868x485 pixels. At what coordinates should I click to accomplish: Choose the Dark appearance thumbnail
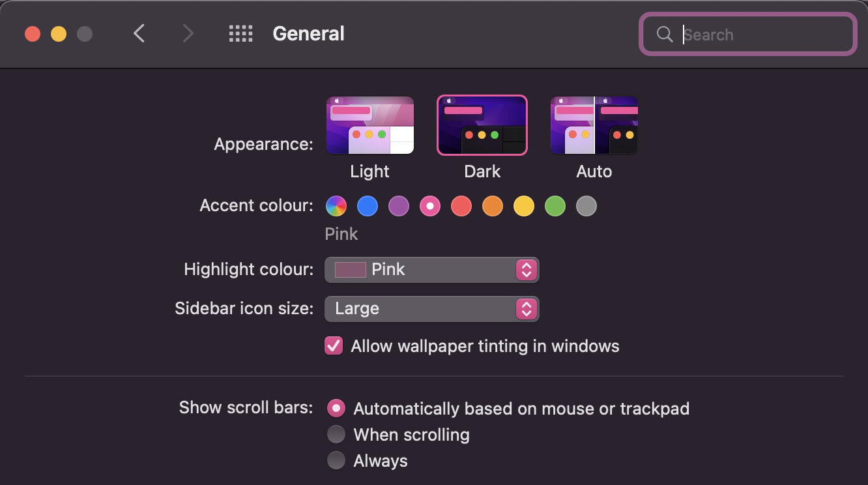point(482,125)
